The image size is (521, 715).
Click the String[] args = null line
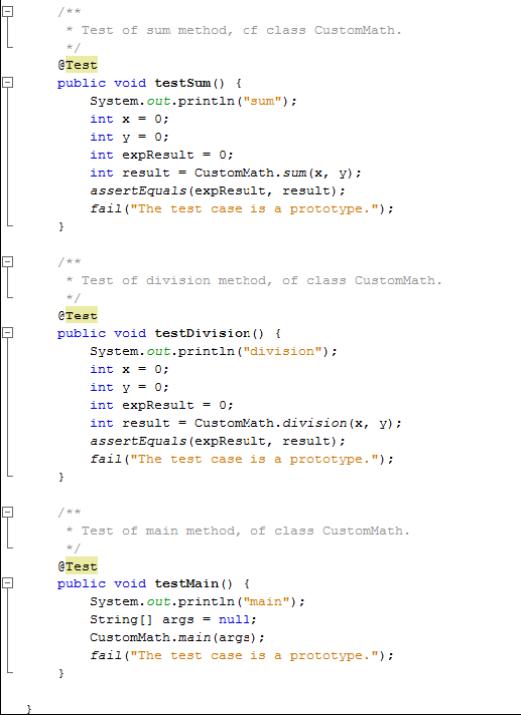click(x=173, y=620)
